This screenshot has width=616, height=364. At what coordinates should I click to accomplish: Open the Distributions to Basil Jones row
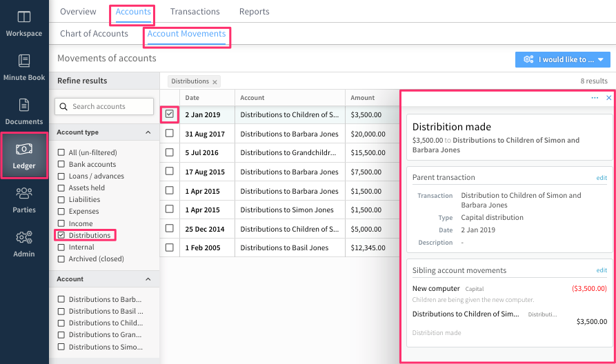pyautogui.click(x=284, y=247)
